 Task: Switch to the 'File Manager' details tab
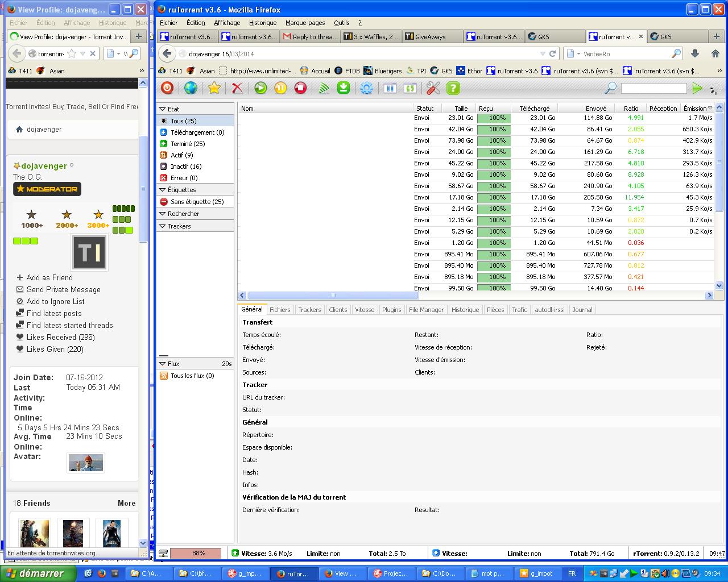426,310
